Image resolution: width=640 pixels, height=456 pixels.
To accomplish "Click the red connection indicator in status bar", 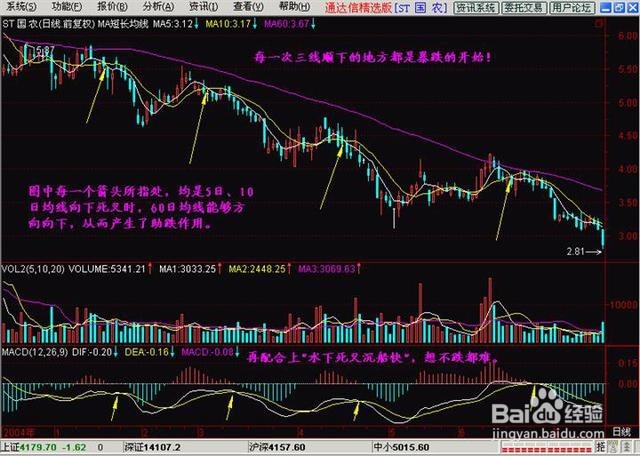I will (x=548, y=447).
